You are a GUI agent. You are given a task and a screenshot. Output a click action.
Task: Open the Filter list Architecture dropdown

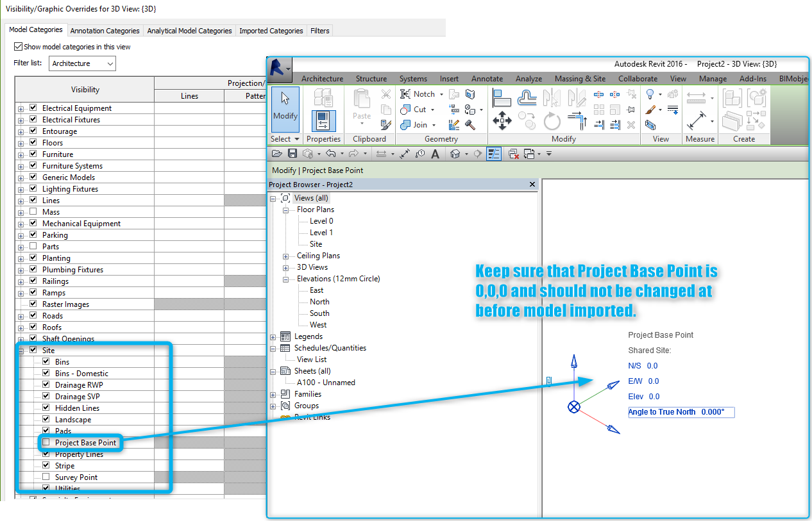tap(82, 63)
